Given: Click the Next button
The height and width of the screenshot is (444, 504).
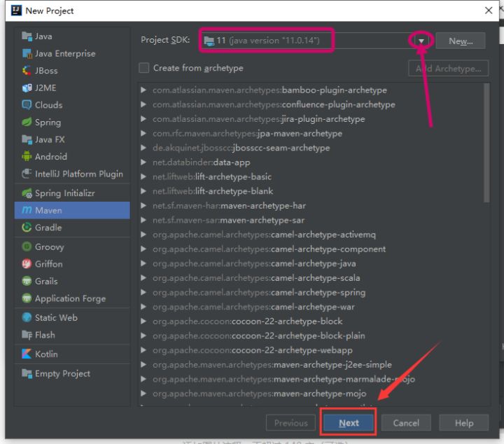Looking at the screenshot, I should [349, 423].
